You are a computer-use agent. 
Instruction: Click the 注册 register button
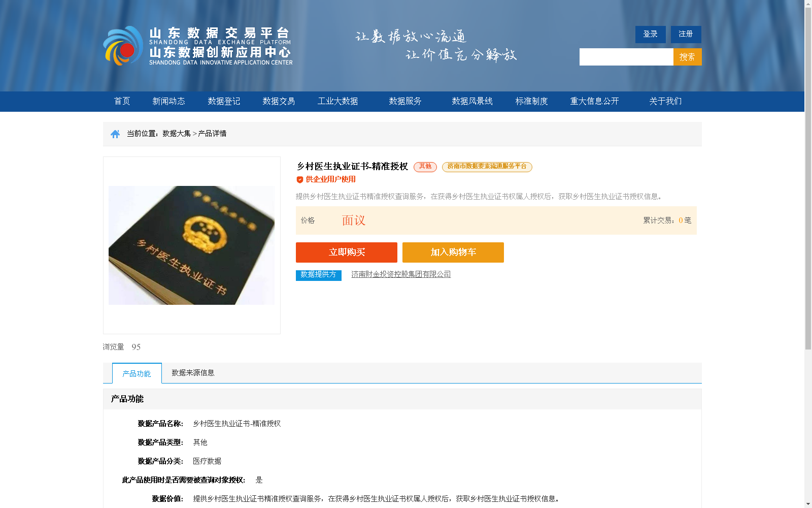click(x=686, y=34)
